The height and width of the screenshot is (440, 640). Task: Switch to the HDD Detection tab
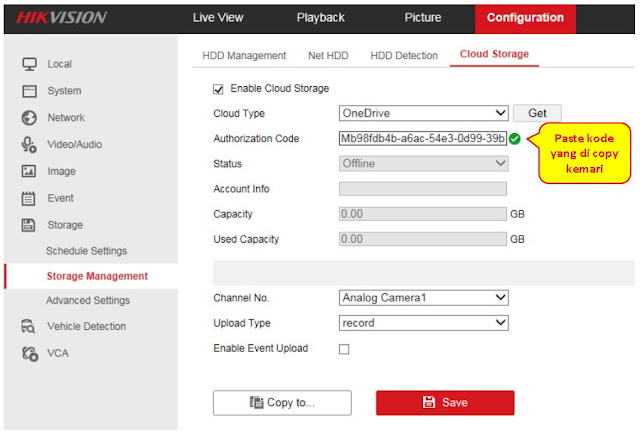pos(404,56)
